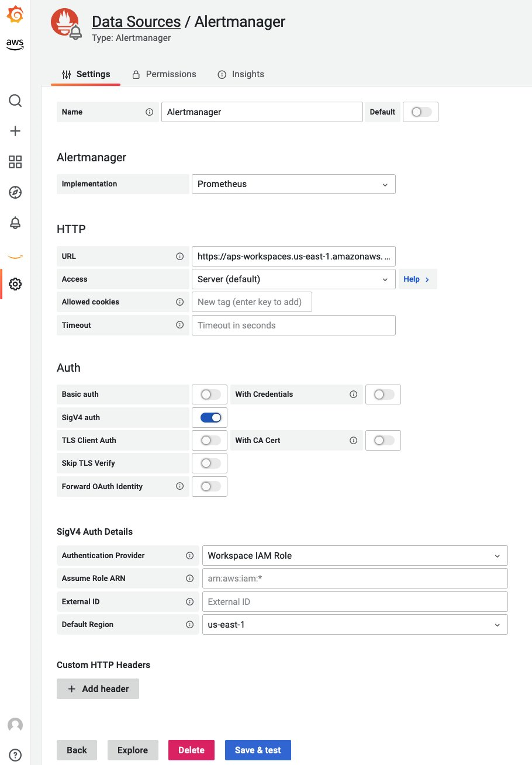Screen dimensions: 532x765
Task: Open the Dashboards sidebar icon
Action: (15, 162)
